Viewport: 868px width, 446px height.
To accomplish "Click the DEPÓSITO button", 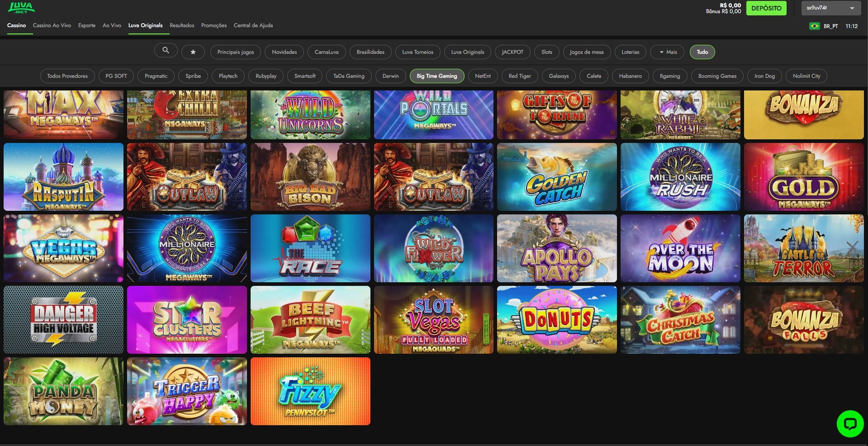I will 766,8.
